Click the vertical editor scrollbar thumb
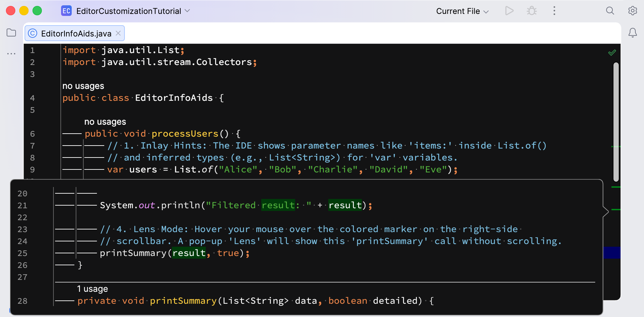This screenshot has height=317, width=644. point(616,122)
